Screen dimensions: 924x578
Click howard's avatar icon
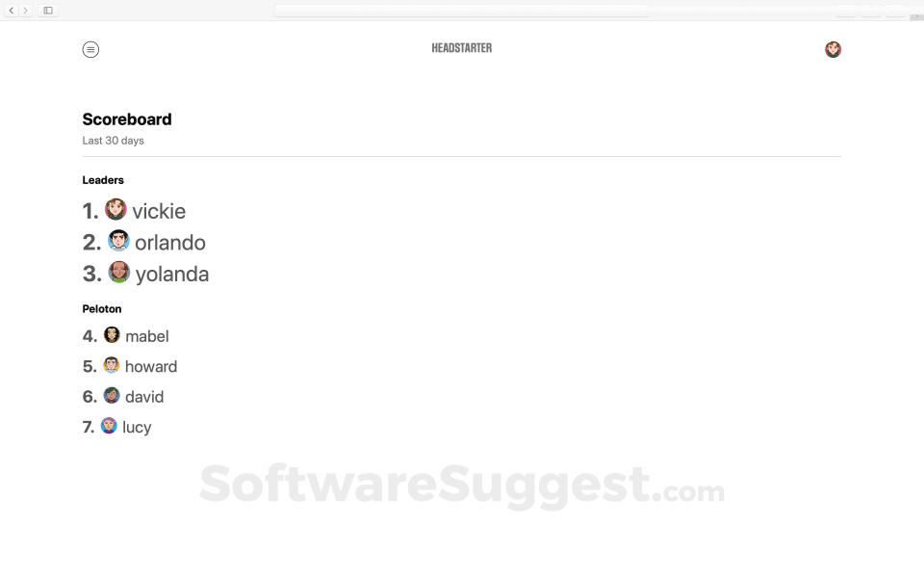[x=112, y=365]
